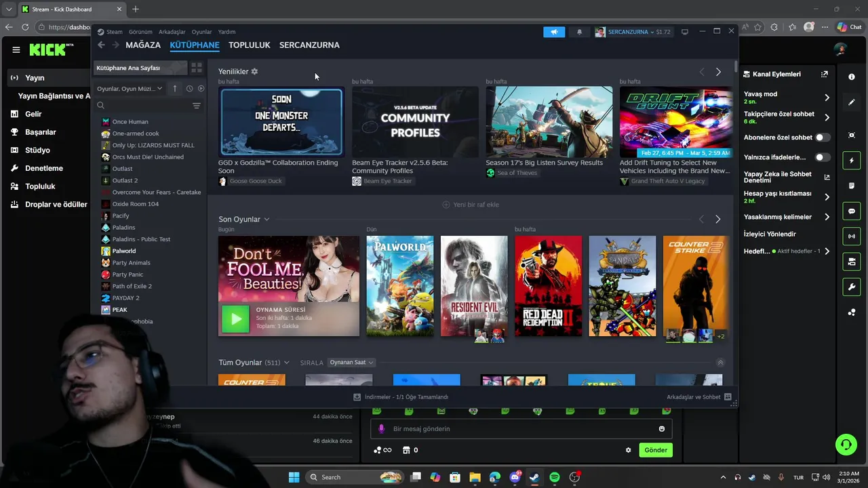Open Tüm Oyunlar shelf dropdown
This screenshot has width=868, height=488.
click(287, 363)
